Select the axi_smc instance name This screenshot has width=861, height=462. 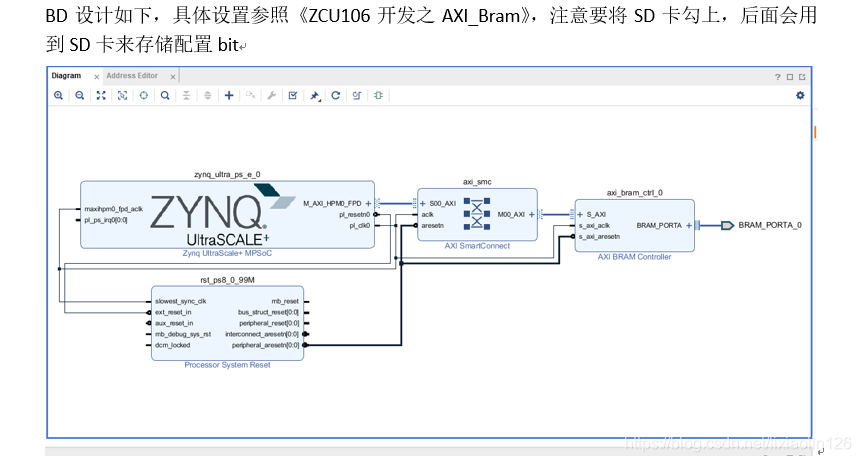tap(477, 182)
